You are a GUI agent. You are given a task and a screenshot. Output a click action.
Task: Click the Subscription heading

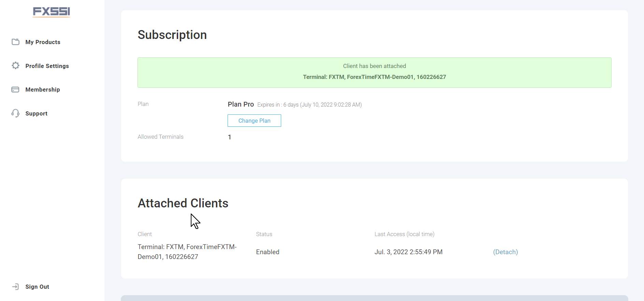[x=172, y=35]
